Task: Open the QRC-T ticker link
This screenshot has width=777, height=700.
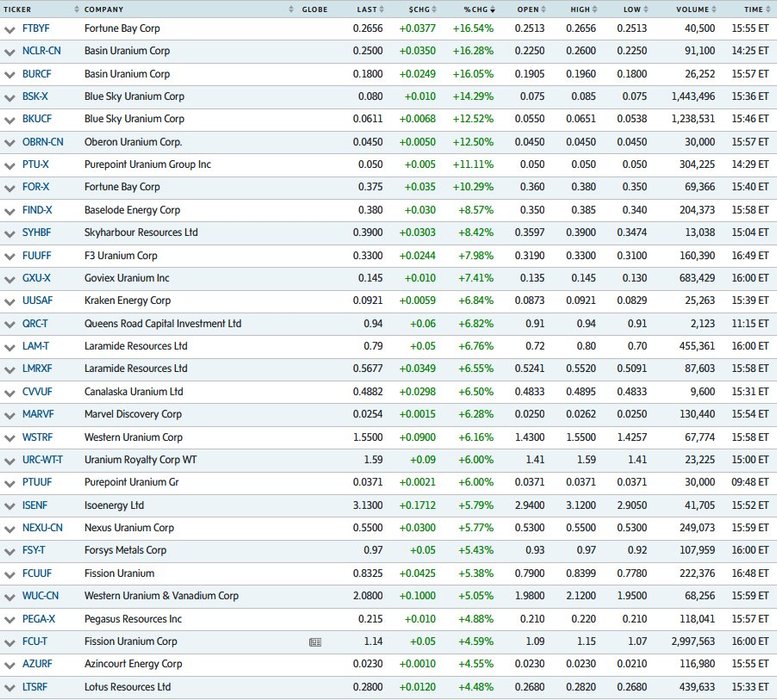Action: coord(35,323)
